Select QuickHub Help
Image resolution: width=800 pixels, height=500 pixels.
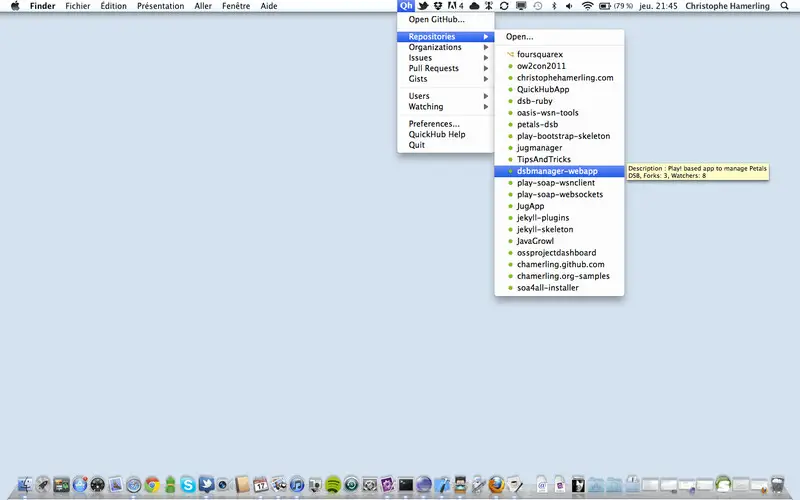(445, 134)
